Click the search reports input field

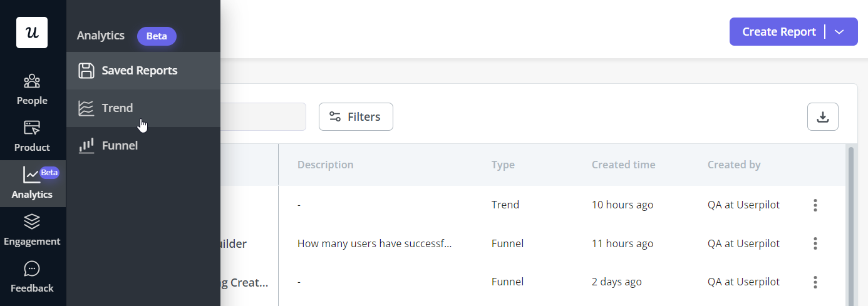click(x=263, y=117)
